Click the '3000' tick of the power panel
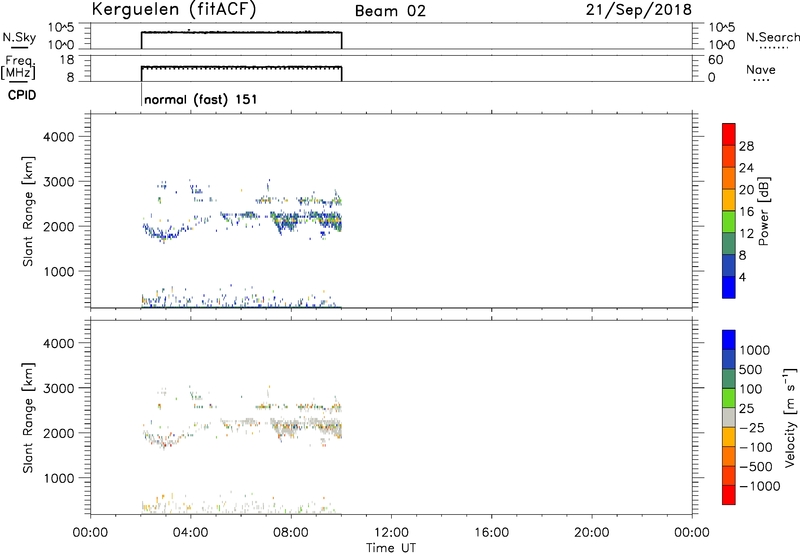The image size is (800, 554). 59,182
